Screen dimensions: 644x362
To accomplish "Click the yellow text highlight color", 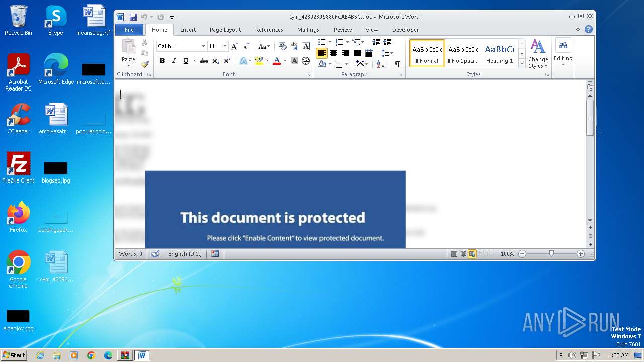I will point(259,61).
